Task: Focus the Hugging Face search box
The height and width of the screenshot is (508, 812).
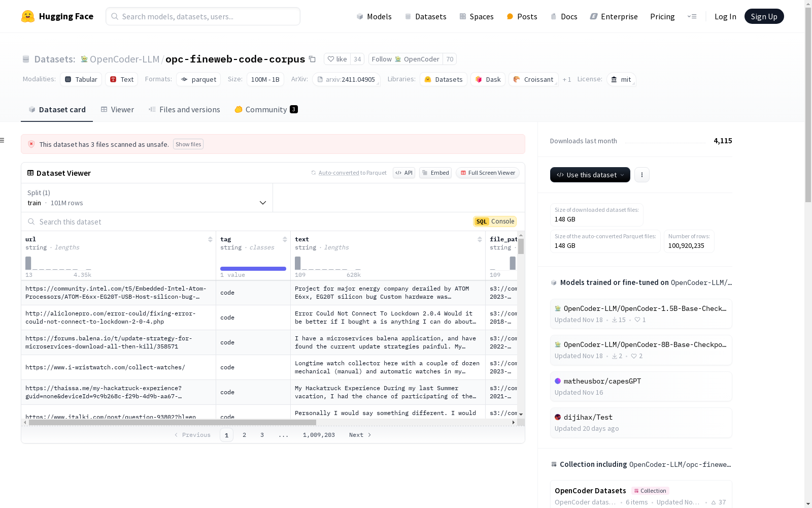Action: click(x=203, y=16)
